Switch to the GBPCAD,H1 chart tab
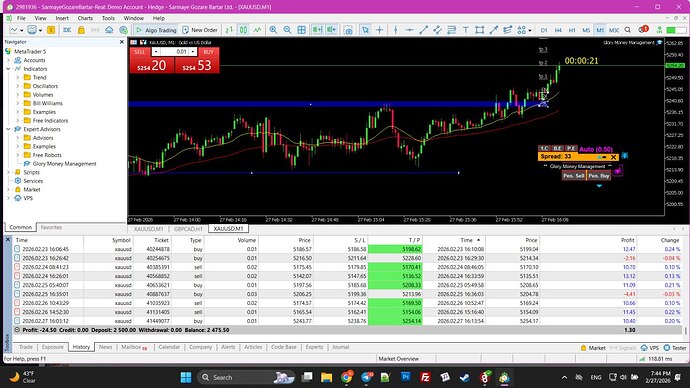The width and height of the screenshot is (690, 388). pos(188,229)
